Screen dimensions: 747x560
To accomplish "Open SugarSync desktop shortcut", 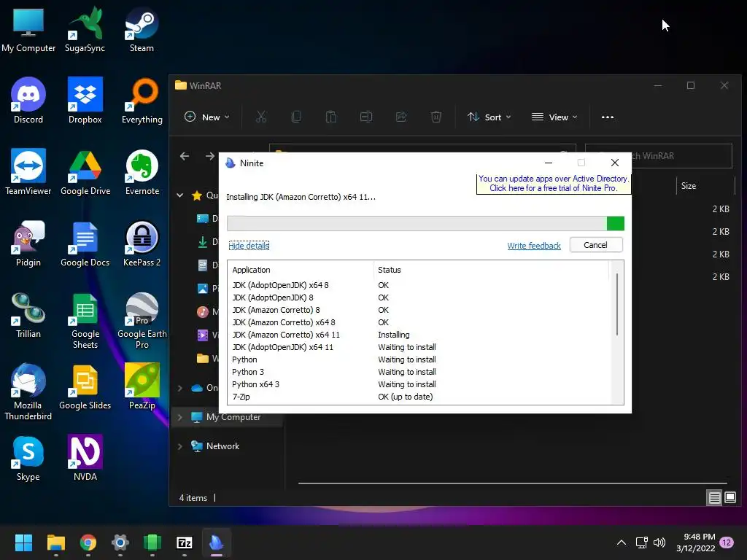I will (x=85, y=29).
